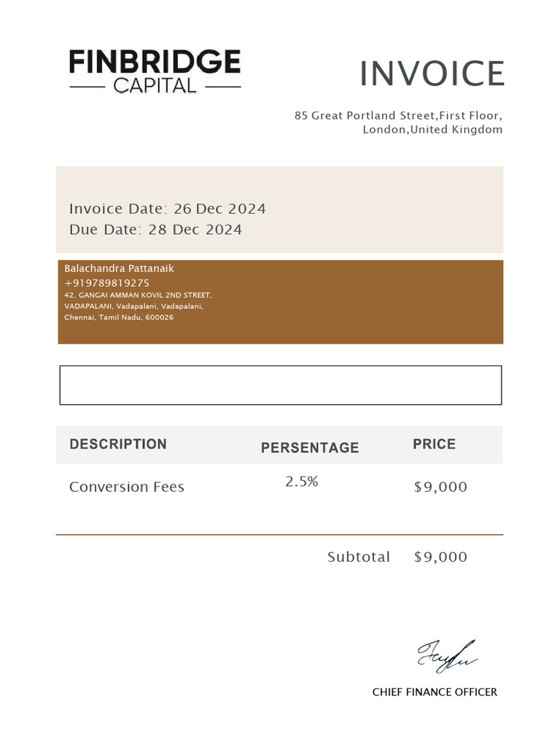Select the Invoice Date line
The image size is (560, 747).
coord(168,209)
